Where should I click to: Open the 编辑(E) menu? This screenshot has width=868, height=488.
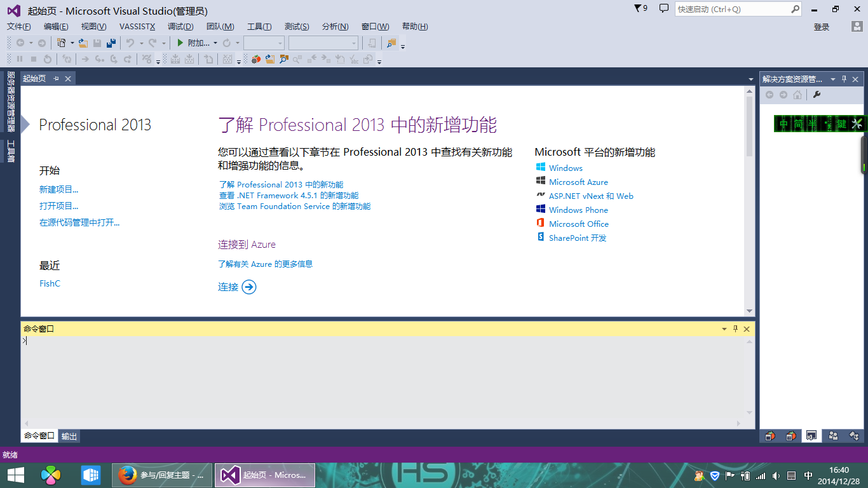click(56, 26)
